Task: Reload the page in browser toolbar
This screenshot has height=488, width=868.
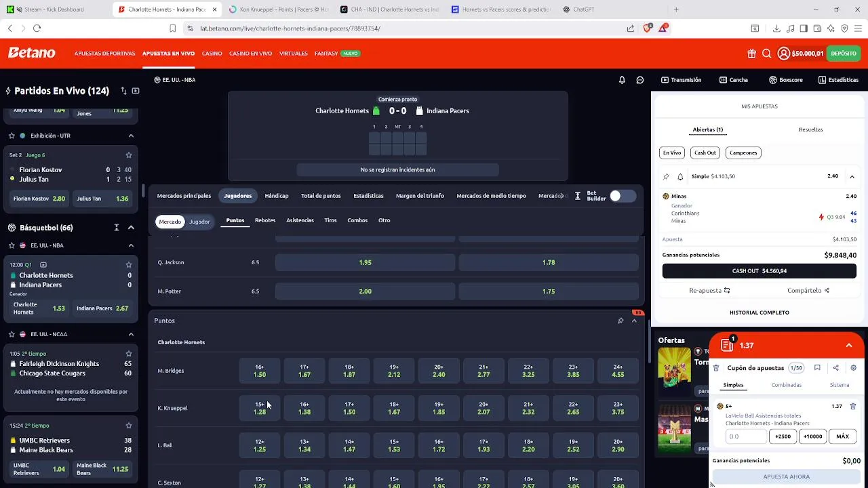Action: 37,28
